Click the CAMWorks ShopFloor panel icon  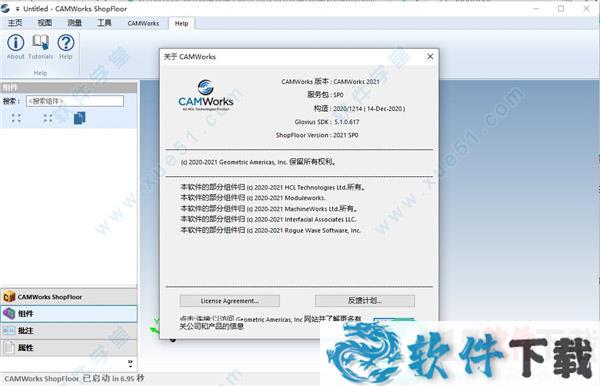[9, 296]
